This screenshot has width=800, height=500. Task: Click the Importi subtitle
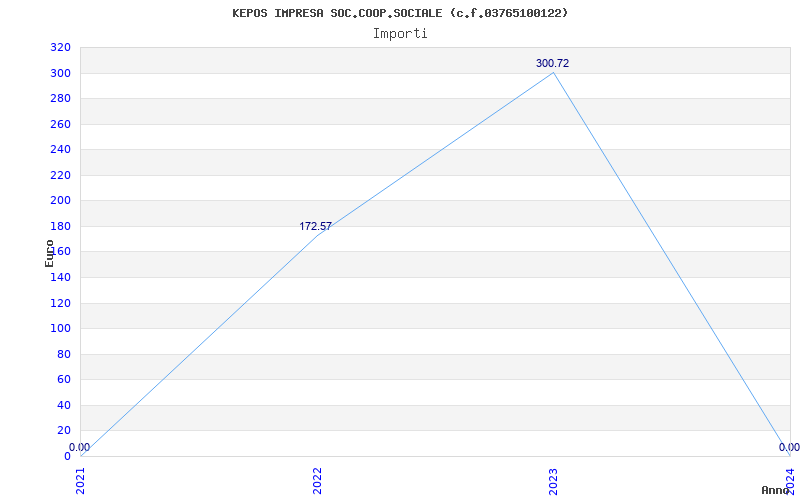point(400,34)
